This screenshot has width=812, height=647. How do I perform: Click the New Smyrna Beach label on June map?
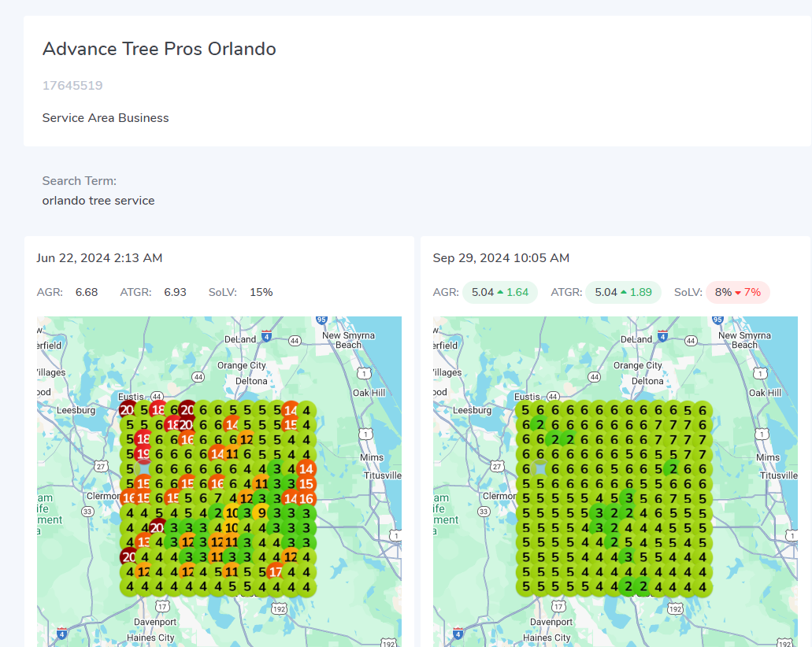[349, 339]
